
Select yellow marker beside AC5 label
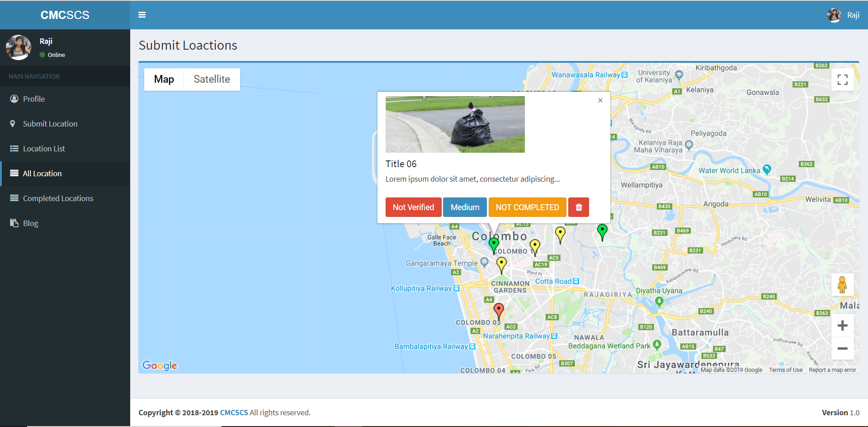coord(535,248)
